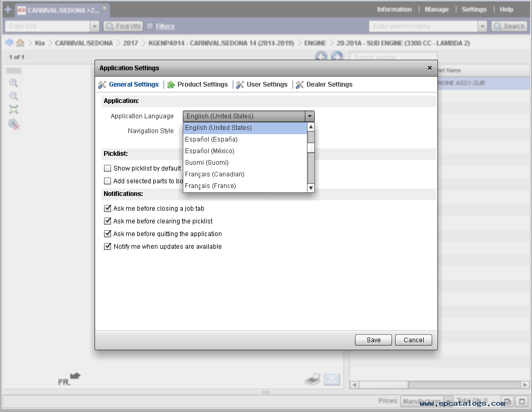Zoom in on the diagram
Image resolution: width=532 pixels, height=412 pixels.
14,83
